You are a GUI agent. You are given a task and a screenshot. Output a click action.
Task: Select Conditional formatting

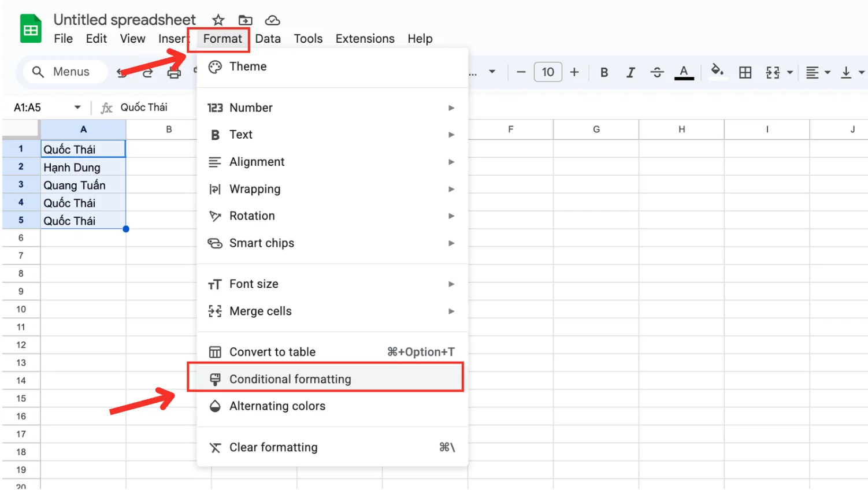332,379
